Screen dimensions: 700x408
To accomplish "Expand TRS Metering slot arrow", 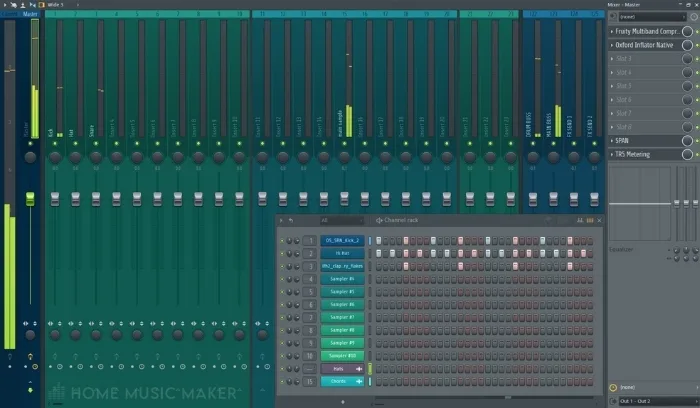I will tap(612, 154).
